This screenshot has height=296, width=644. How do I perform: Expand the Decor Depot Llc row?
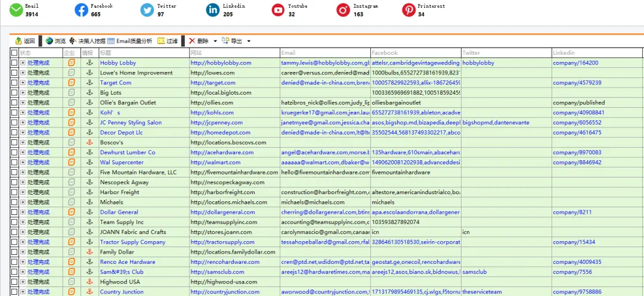23,132
